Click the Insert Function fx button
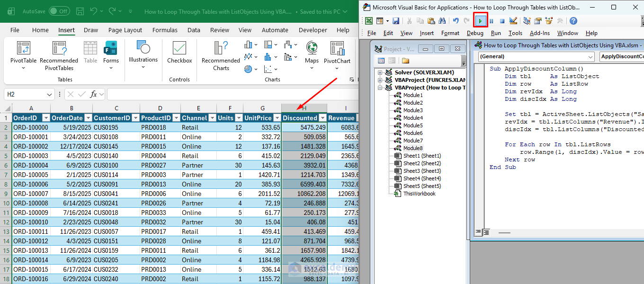644x284 pixels. (94, 94)
